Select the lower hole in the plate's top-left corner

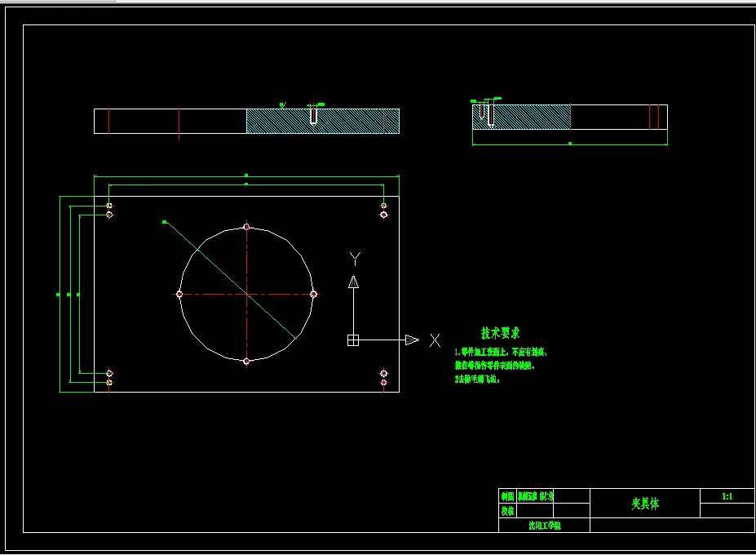point(109,215)
